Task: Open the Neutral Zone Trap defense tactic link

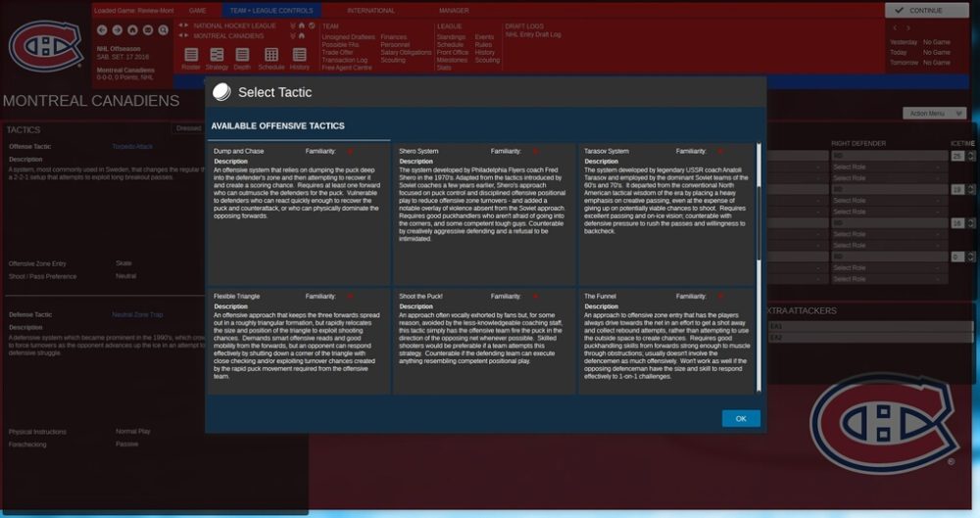Action: point(137,314)
